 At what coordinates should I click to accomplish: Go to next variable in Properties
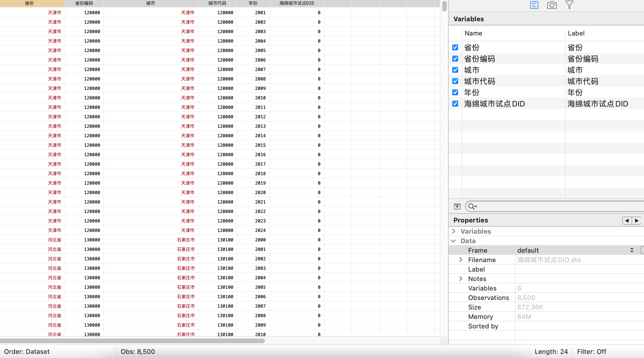637,221
